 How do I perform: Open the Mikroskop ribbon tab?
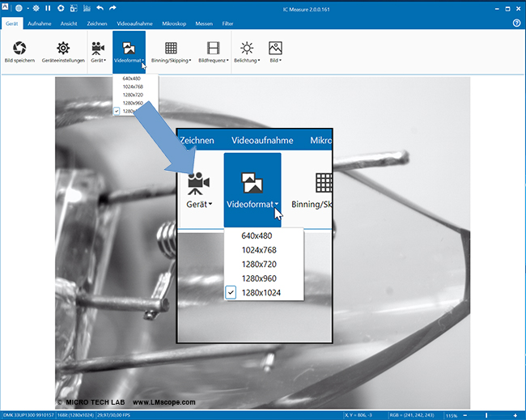(x=176, y=24)
